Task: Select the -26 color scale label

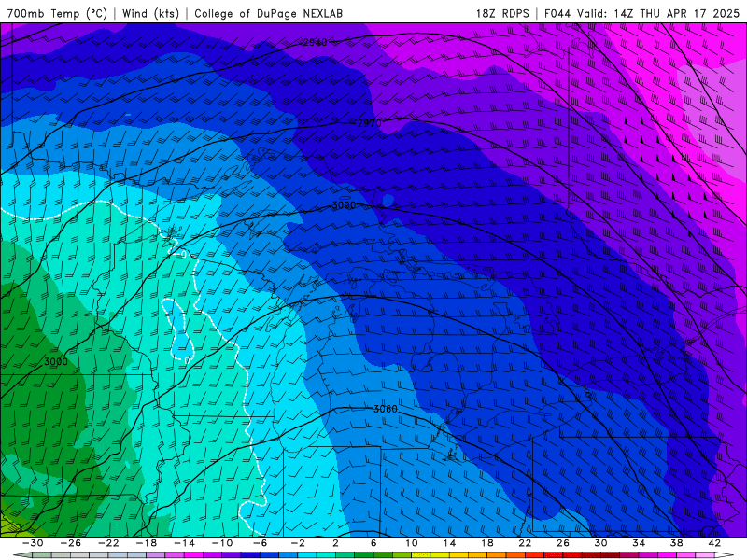Action: point(71,543)
